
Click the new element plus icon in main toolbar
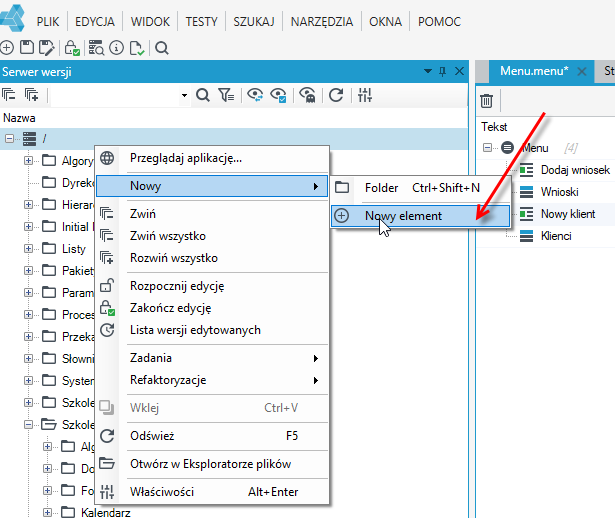click(7, 48)
